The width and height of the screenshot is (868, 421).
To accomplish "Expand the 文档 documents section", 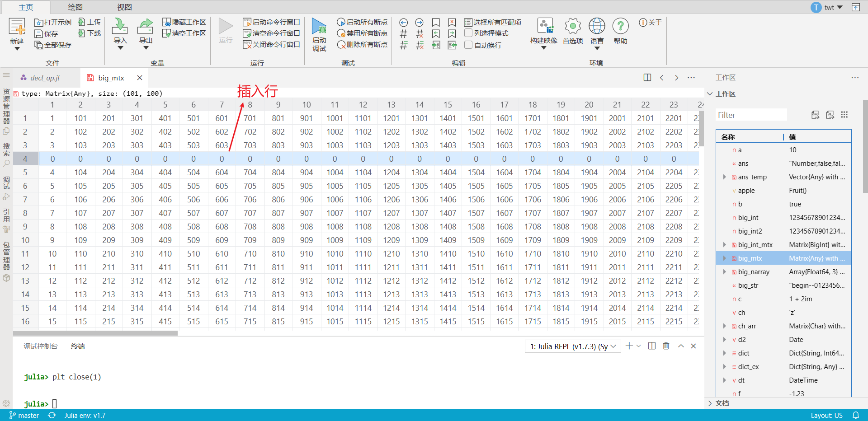I will click(x=710, y=403).
